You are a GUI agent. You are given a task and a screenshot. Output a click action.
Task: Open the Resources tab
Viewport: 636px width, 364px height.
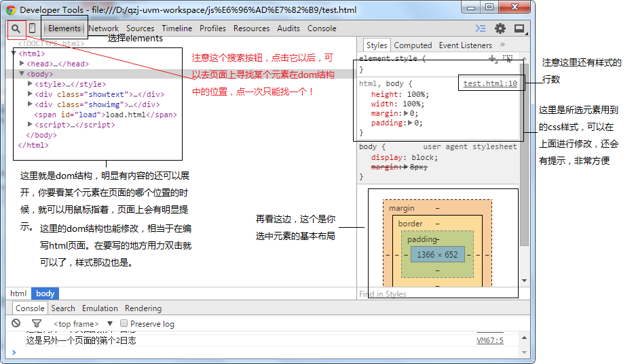coord(251,28)
